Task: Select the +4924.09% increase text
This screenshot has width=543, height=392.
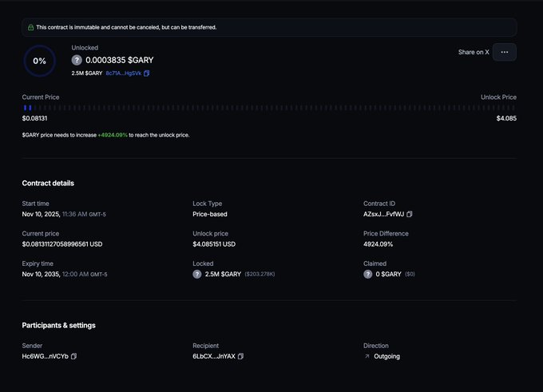Action: coord(113,135)
